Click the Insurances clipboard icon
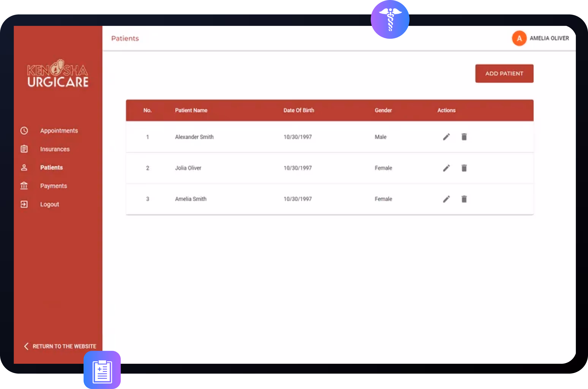 point(24,149)
